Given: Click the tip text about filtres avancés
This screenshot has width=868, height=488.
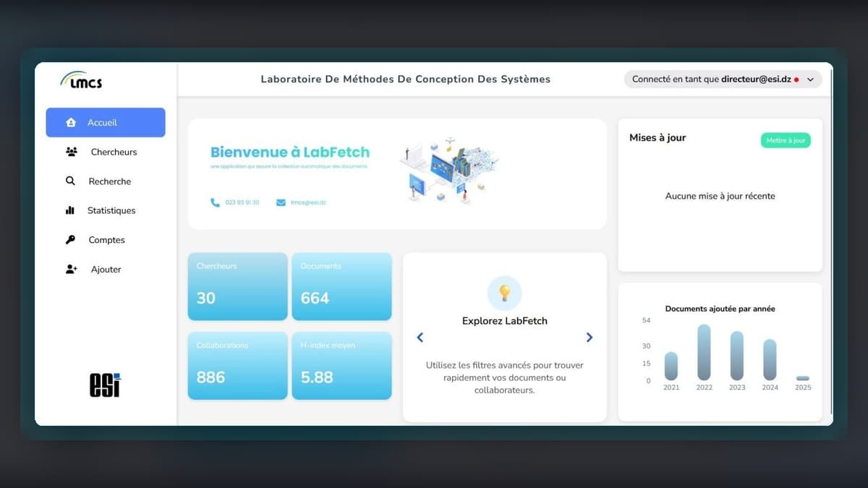Looking at the screenshot, I should tap(505, 377).
